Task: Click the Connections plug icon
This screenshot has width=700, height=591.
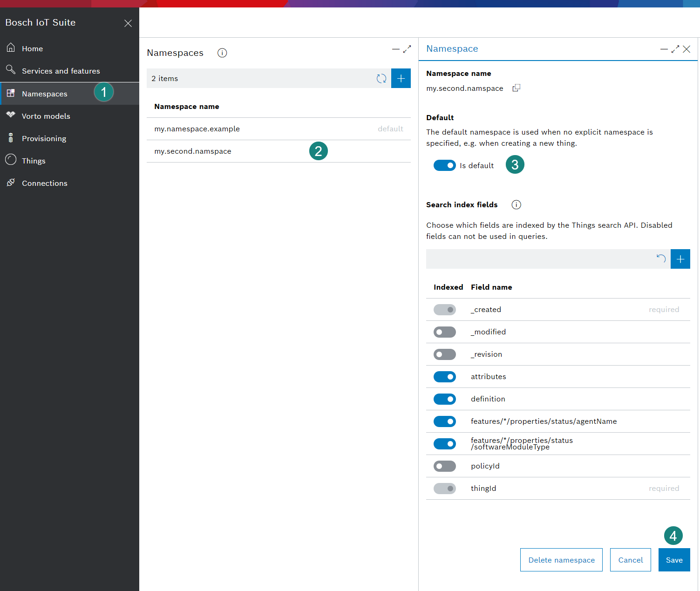Action: click(11, 183)
